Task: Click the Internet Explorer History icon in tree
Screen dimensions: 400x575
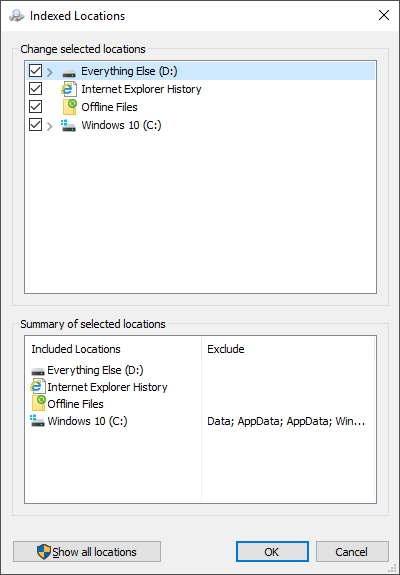Action: coord(69,89)
